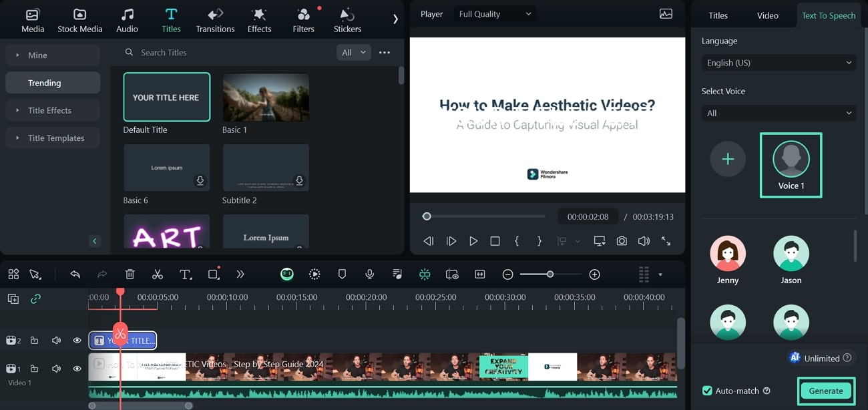Viewport: 868px width, 410px height.
Task: Play from the current frame forward step
Action: pos(451,241)
